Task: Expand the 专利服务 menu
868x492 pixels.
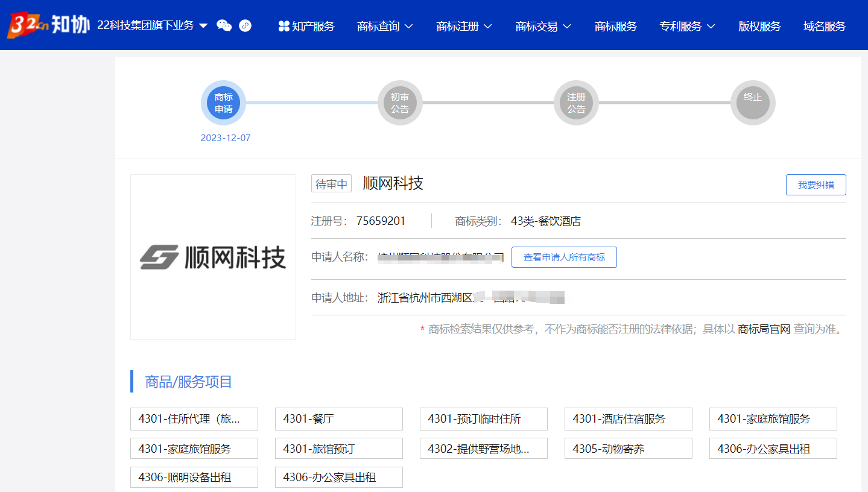Action: tap(687, 26)
